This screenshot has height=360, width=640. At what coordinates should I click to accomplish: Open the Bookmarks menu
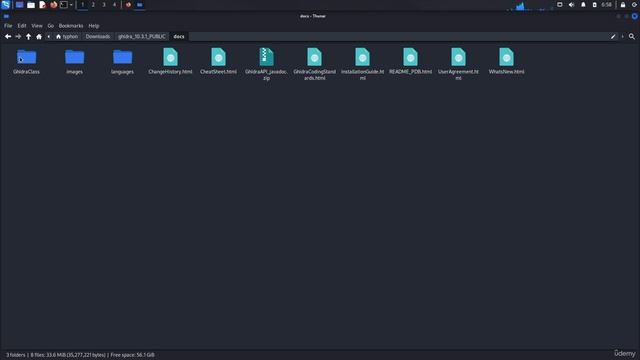(x=71, y=26)
